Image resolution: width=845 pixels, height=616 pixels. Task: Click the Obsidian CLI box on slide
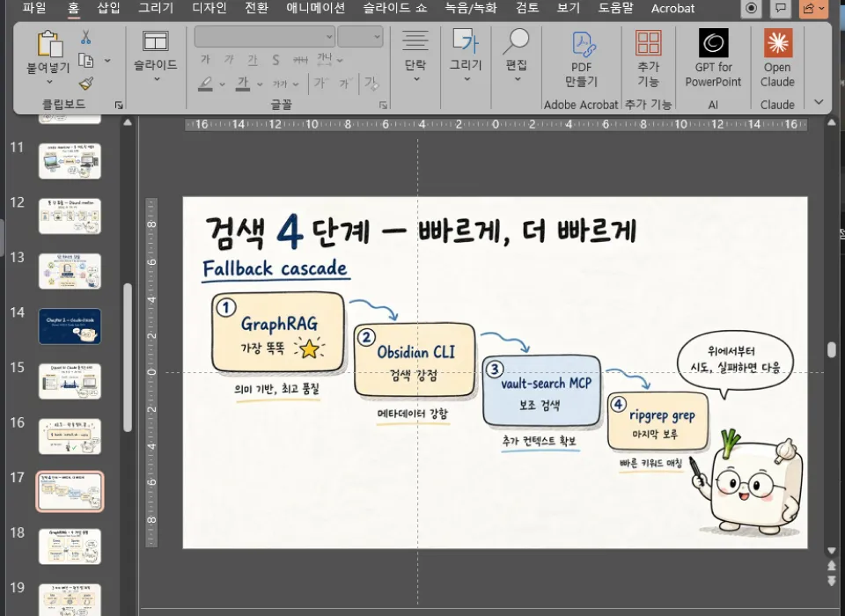click(x=415, y=360)
